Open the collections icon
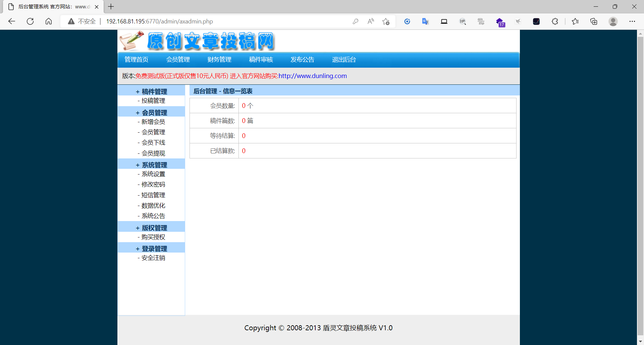 [594, 21]
